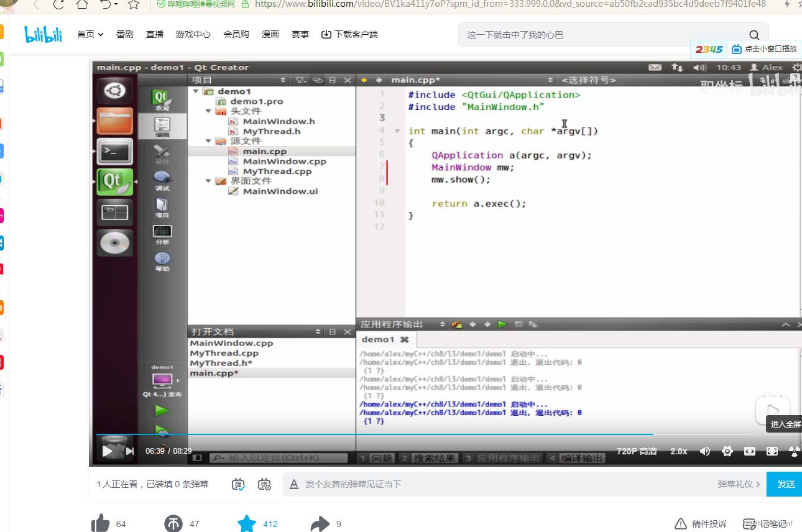The image size is (802, 532).
Task: Click the disc icon in Ubuntu launcher
Action: click(114, 243)
